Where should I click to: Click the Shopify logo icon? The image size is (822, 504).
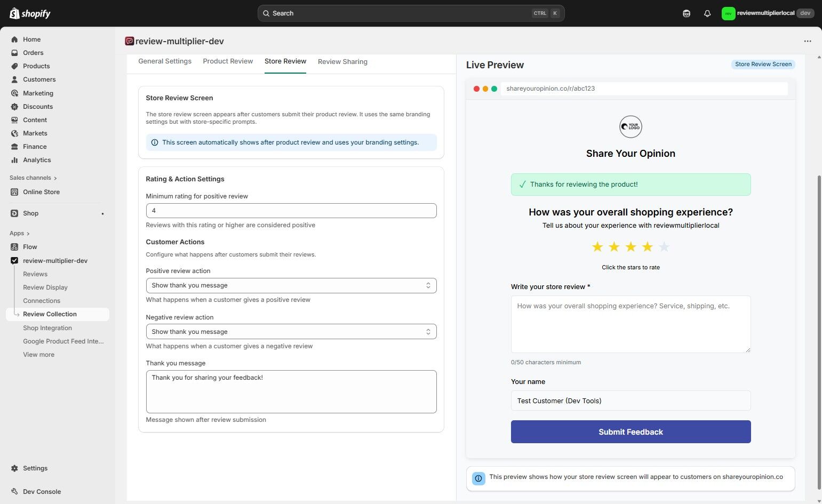click(x=14, y=13)
